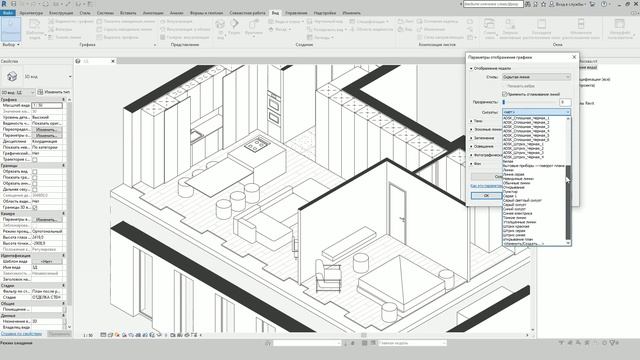Click the help question-mark icon in title bar
The image size is (640, 360).
coord(604,4)
